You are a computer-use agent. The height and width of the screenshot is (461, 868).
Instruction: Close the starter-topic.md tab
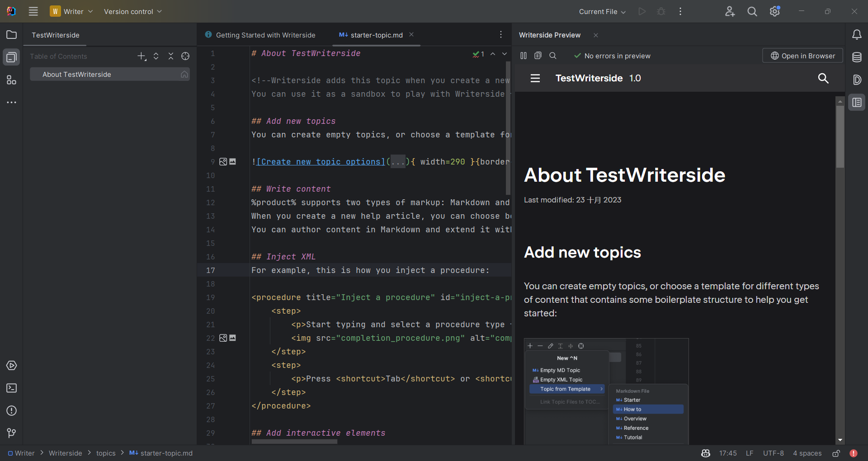click(x=411, y=34)
